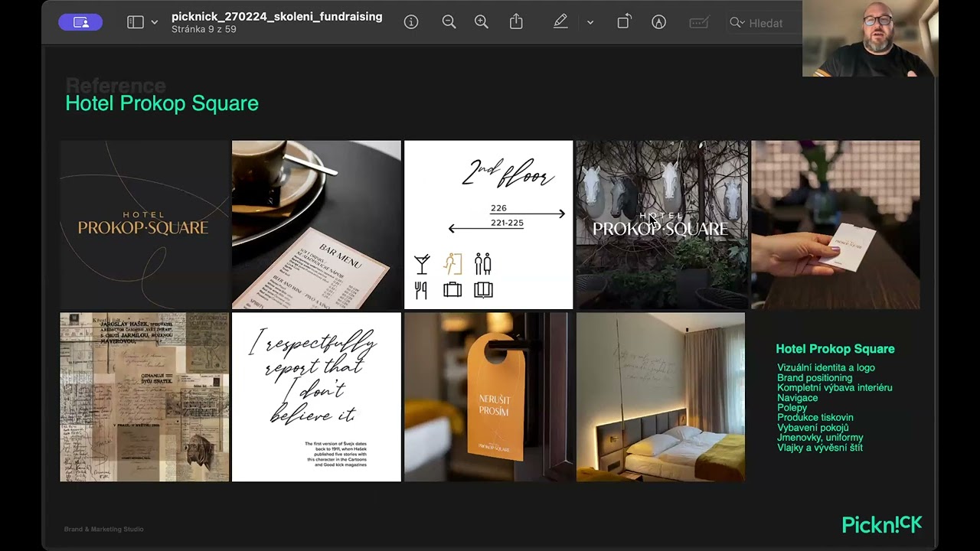Click the gold exit door pictogram
The width and height of the screenshot is (980, 551).
(x=452, y=264)
